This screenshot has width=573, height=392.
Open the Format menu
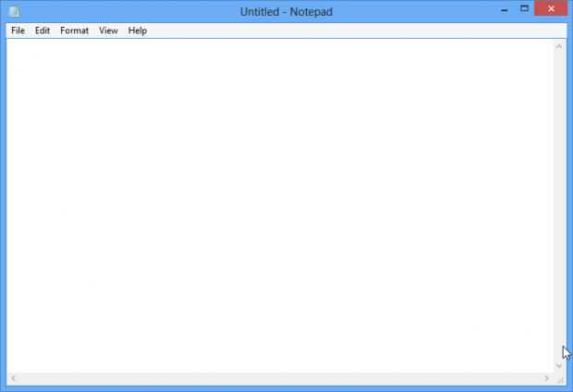click(75, 31)
